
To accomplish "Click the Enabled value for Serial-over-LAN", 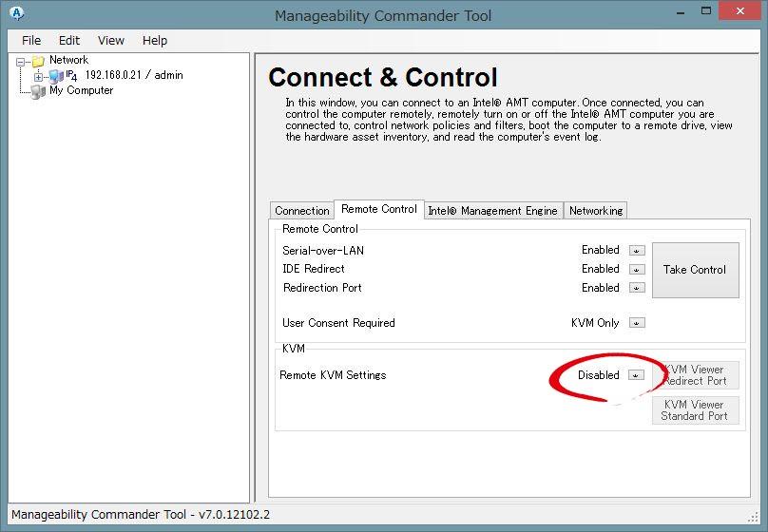I will 601,250.
